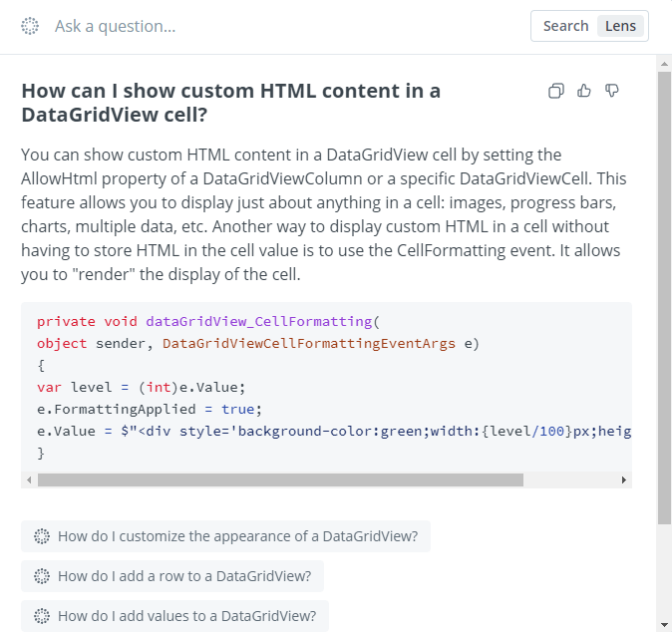Screen dimensions: 672x632
Task: Switch to Search mode
Action: point(565,26)
